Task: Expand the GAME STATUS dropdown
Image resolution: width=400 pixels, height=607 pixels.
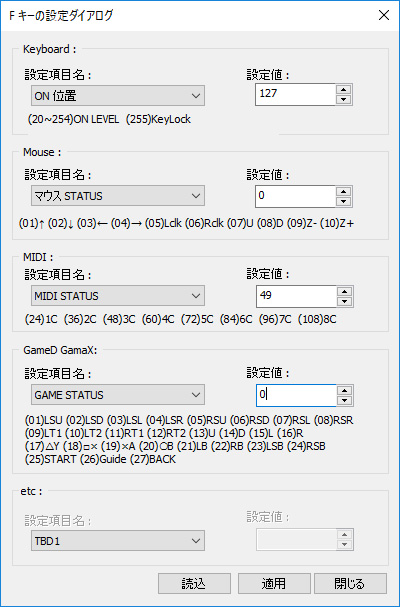Action: tap(118, 395)
